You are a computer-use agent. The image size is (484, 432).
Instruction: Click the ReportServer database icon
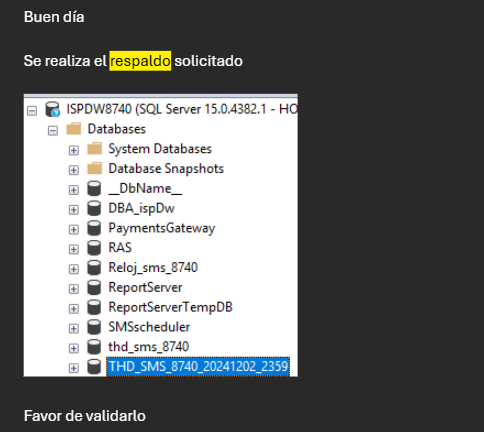coord(94,287)
